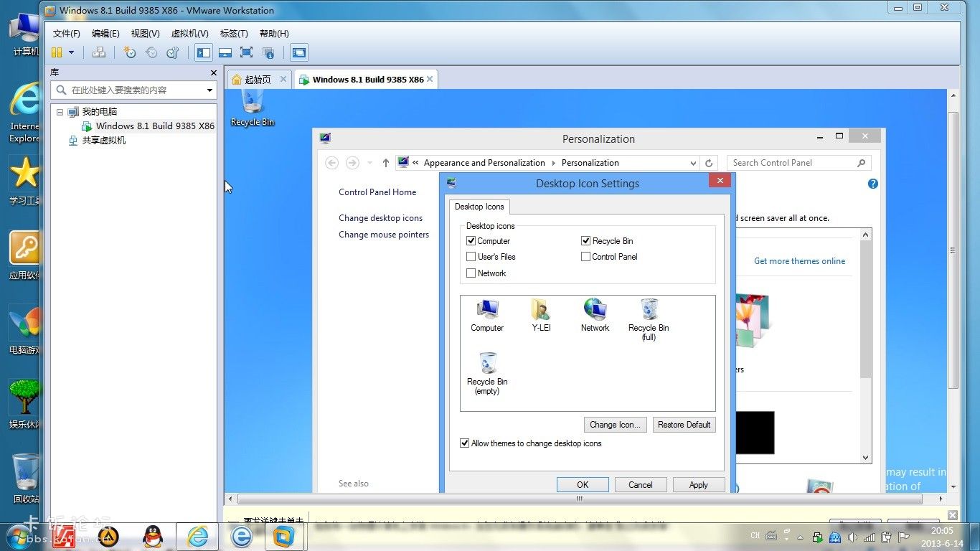
Task: Open the 视图(V) menu
Action: click(145, 34)
